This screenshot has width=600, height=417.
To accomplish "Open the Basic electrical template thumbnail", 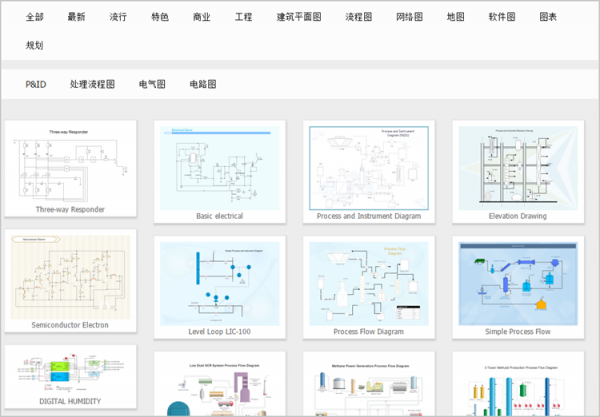I will 220,168.
